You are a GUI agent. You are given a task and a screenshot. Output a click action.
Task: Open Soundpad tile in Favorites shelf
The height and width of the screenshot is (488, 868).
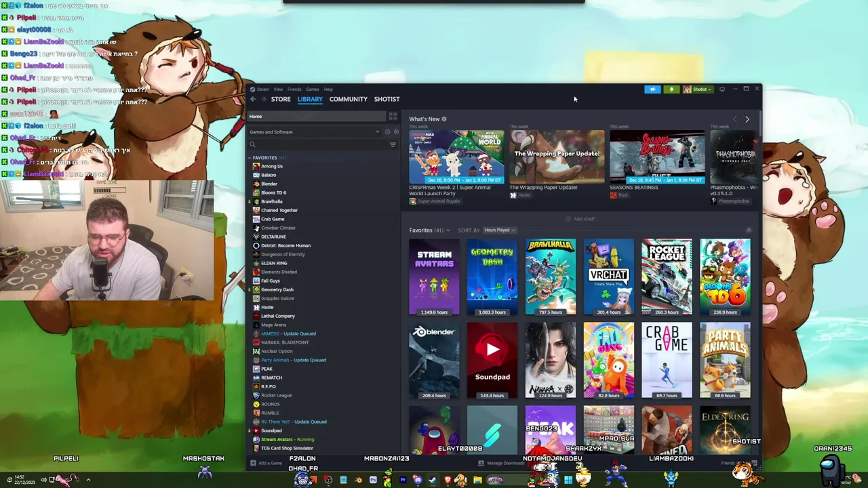click(x=492, y=360)
